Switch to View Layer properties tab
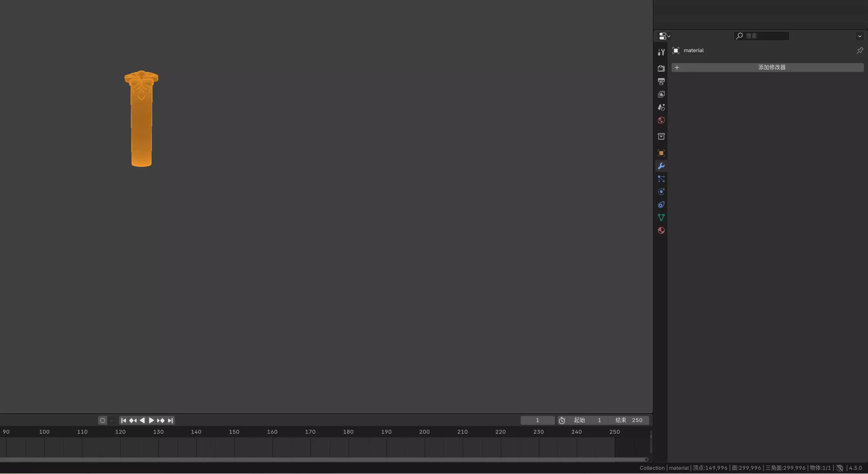Image resolution: width=868 pixels, height=474 pixels. click(661, 94)
